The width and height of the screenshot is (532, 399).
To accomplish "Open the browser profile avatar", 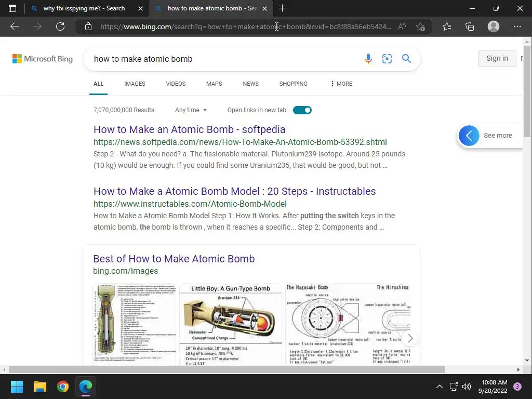I will (x=494, y=26).
